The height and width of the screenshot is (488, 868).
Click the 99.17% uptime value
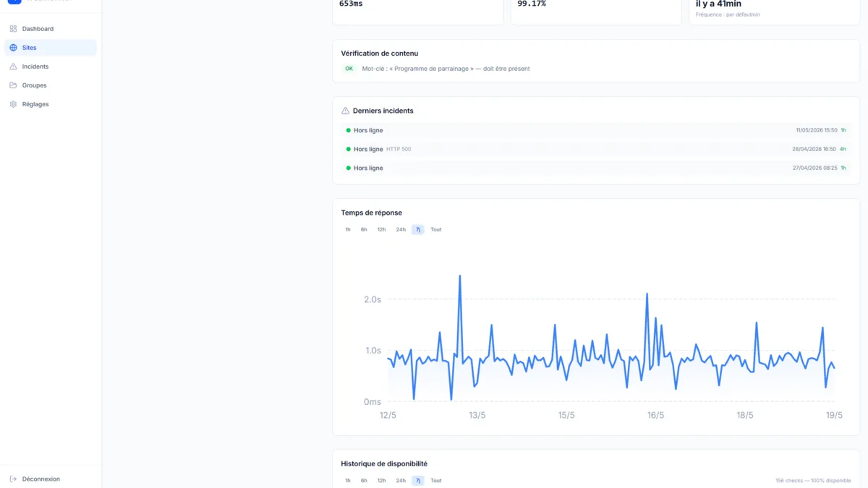[532, 4]
